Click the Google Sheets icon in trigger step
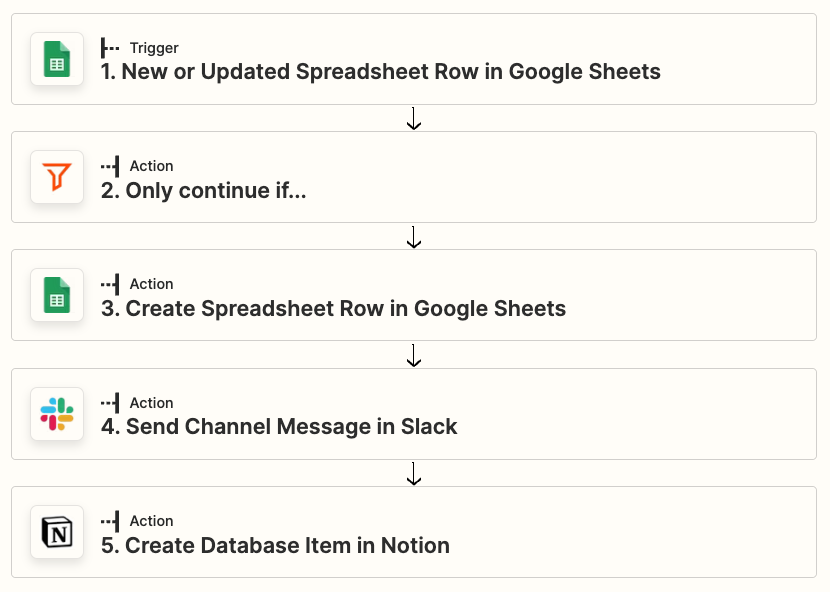Image resolution: width=830 pixels, height=592 pixels. (x=57, y=59)
